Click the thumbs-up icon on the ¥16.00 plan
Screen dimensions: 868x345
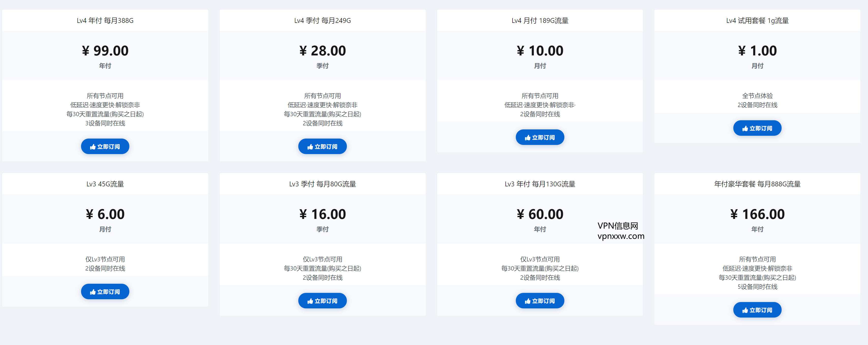point(310,301)
